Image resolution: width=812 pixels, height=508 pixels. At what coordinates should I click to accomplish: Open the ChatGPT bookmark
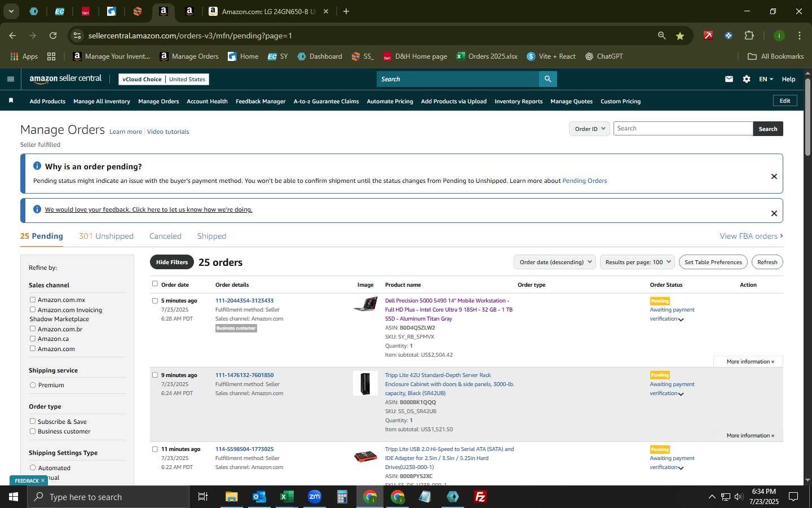coord(604,56)
